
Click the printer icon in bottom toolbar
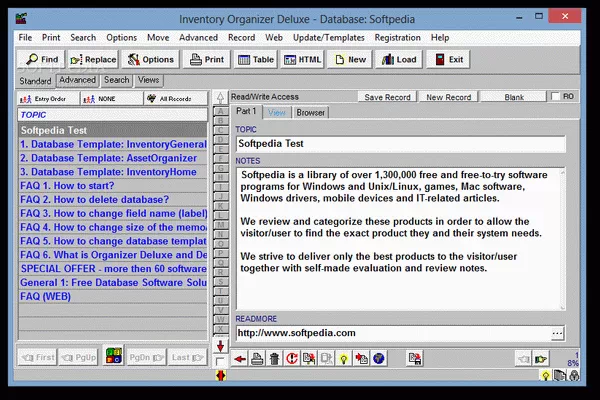tap(257, 359)
